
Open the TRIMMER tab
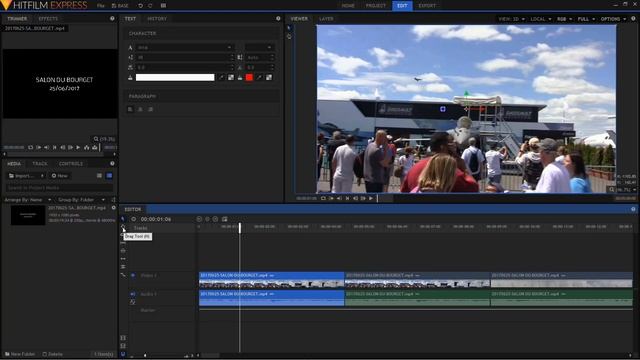point(17,19)
